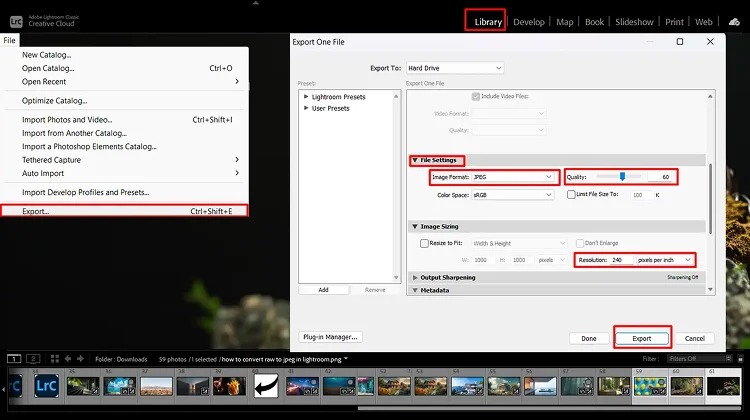Switch to the Develop module tab
The height and width of the screenshot is (420, 750).
coord(529,22)
